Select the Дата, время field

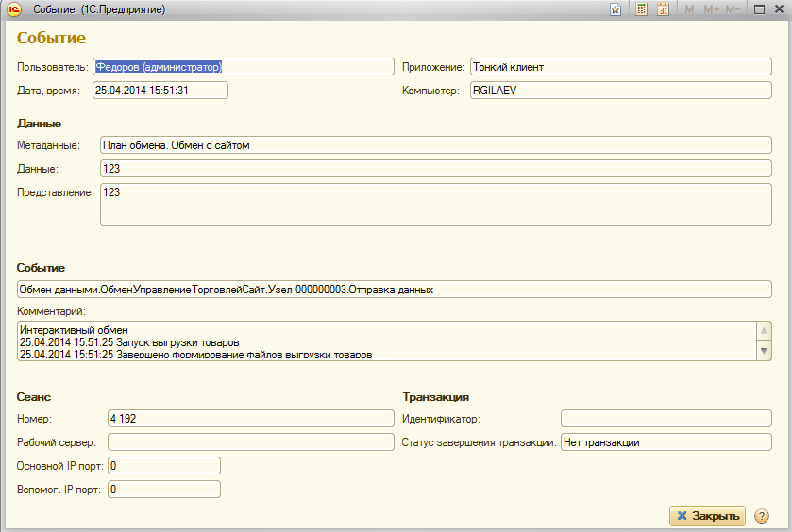(x=160, y=91)
